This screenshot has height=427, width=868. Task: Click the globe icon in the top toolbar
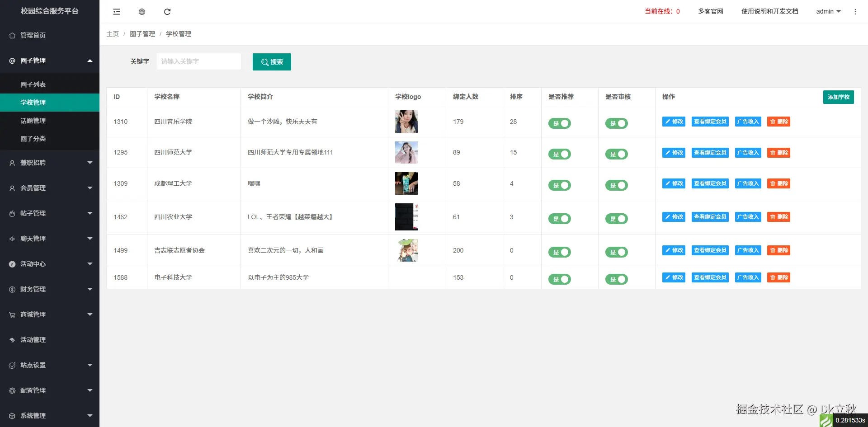click(142, 12)
